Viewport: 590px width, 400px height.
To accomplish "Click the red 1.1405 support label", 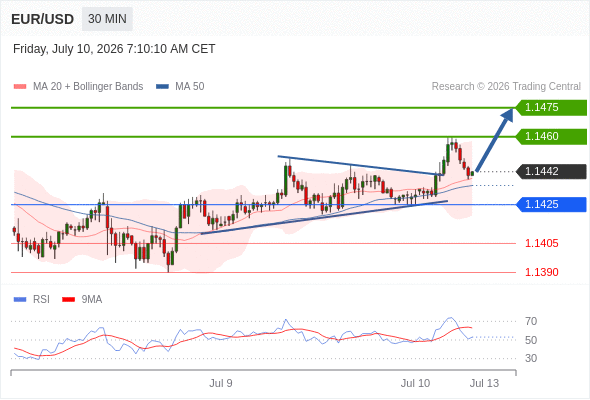I will coord(541,243).
